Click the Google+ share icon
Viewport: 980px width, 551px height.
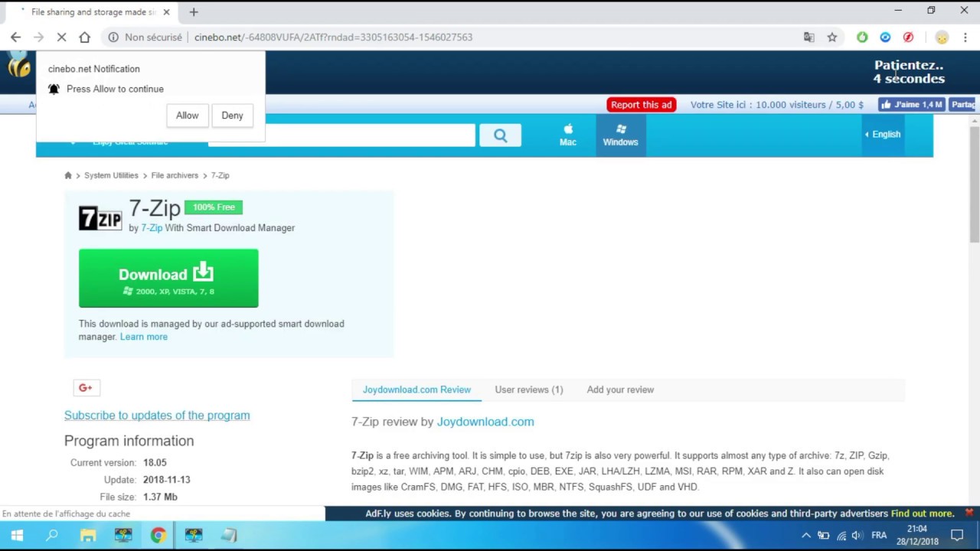point(87,388)
